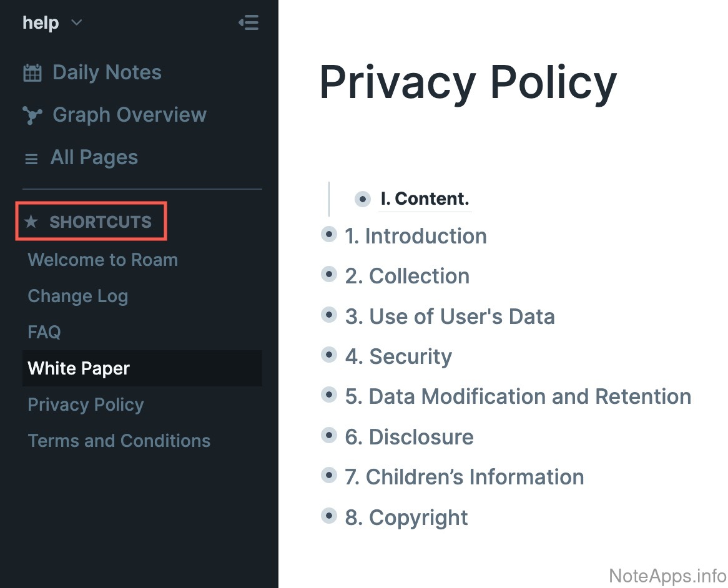Image resolution: width=728 pixels, height=588 pixels.
Task: Click the star icon beside Shortcuts
Action: coord(31,222)
